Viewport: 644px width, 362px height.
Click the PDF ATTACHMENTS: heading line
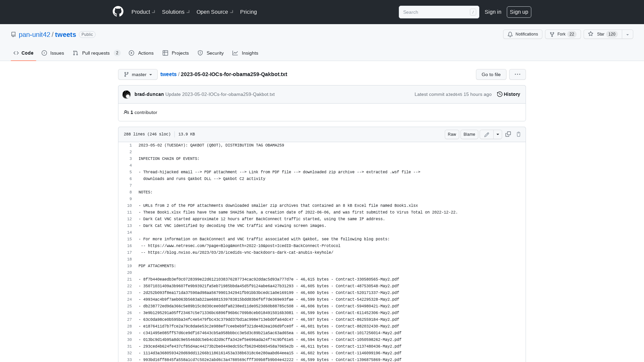pyautogui.click(x=157, y=266)
